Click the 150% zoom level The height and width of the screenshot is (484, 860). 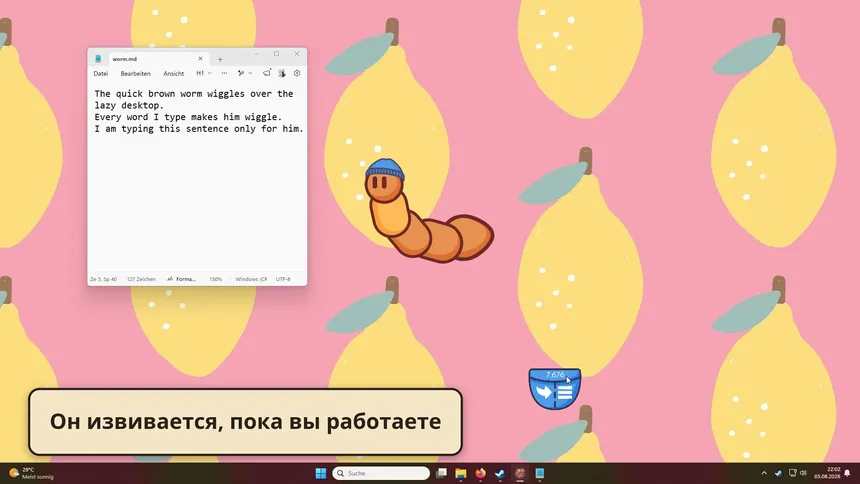tap(216, 279)
